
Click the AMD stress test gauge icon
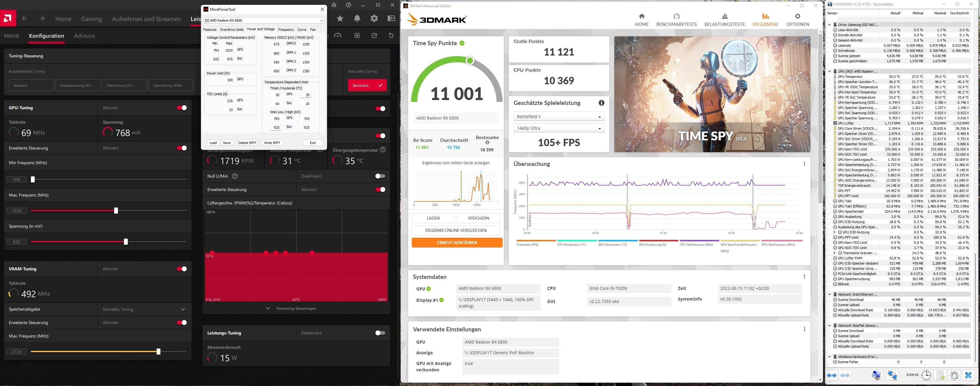[338, 35]
